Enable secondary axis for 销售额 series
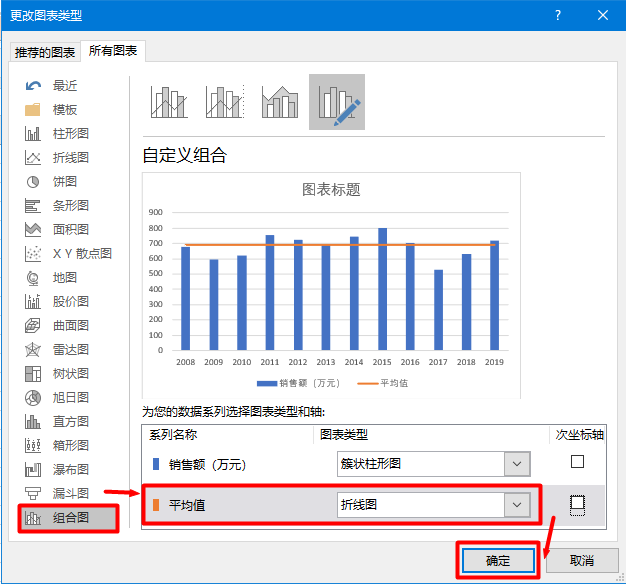This screenshot has height=584, width=626. (577, 461)
